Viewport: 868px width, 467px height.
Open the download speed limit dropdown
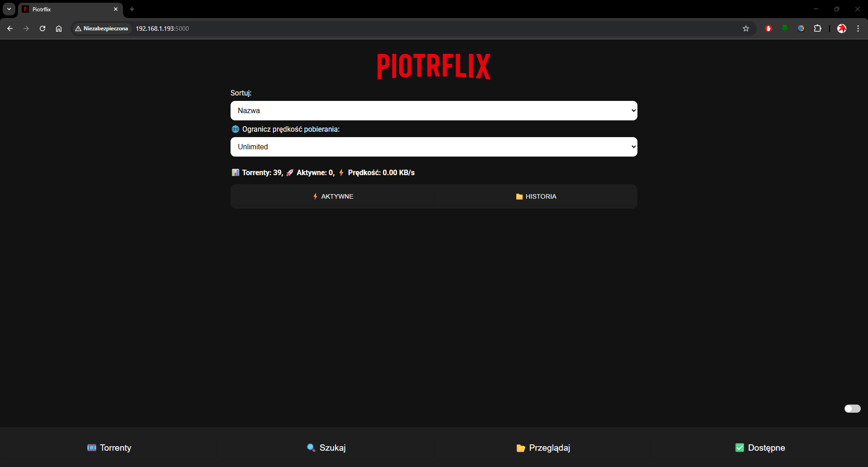pos(434,147)
